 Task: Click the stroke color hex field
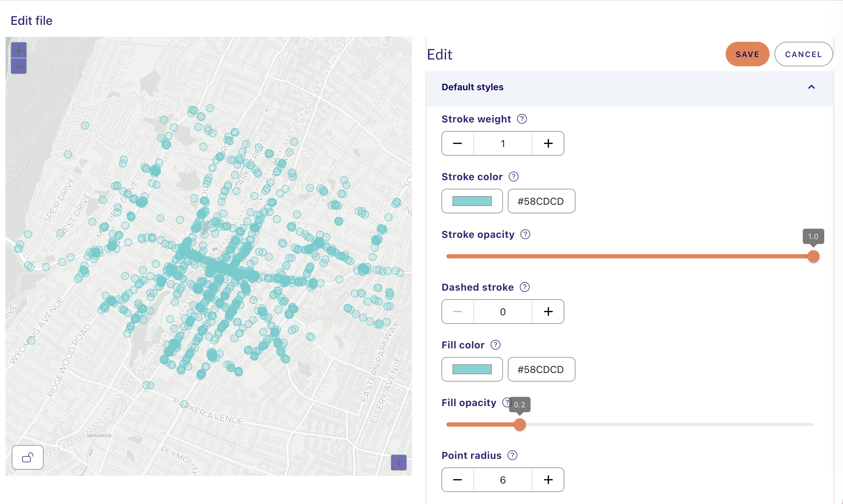tap(541, 201)
